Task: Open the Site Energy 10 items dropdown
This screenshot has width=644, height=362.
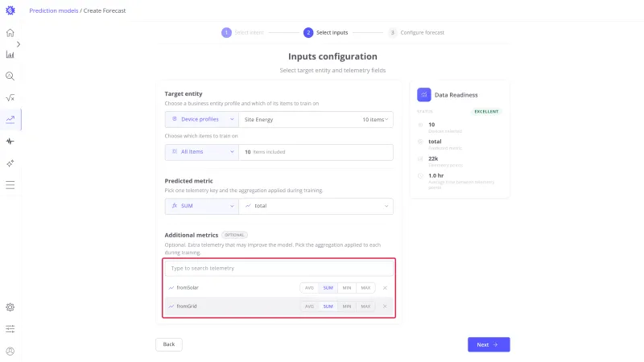Action: click(316, 119)
